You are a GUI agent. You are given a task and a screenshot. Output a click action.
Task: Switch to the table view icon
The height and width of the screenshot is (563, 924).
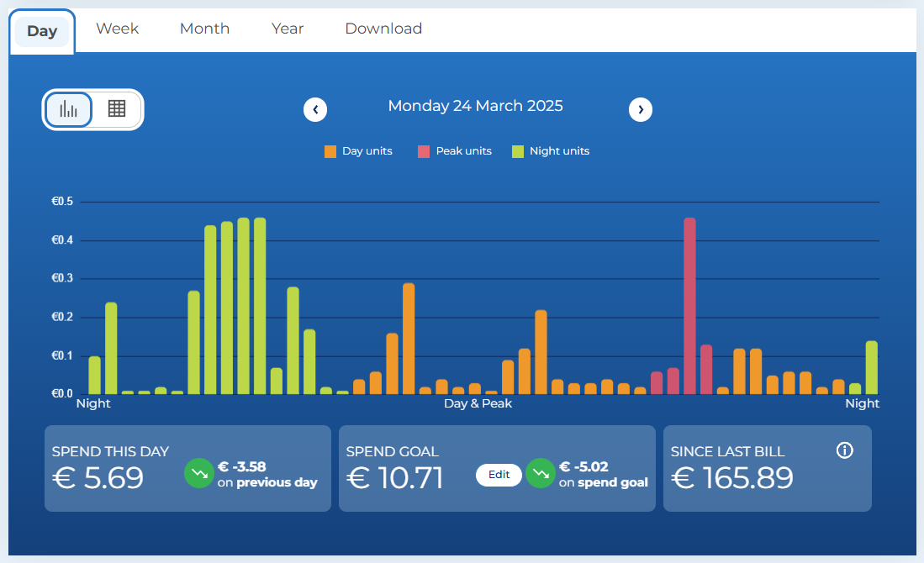117,109
